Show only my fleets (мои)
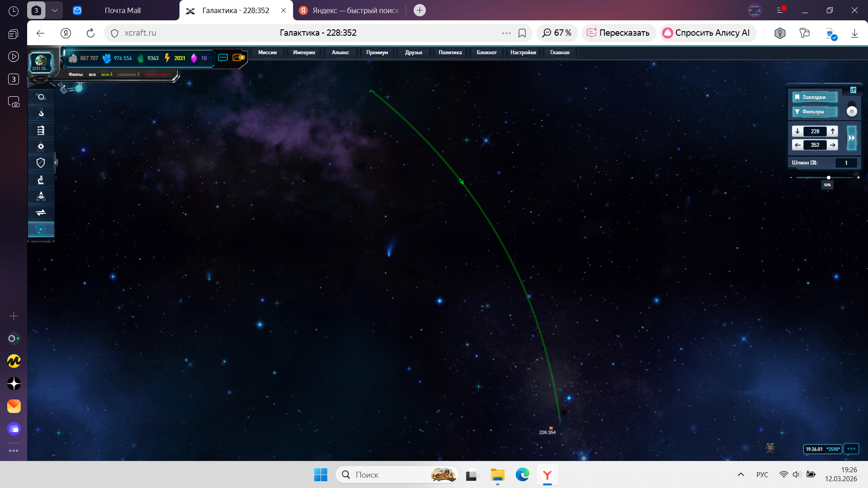The width and height of the screenshot is (868, 488). pyautogui.click(x=107, y=75)
